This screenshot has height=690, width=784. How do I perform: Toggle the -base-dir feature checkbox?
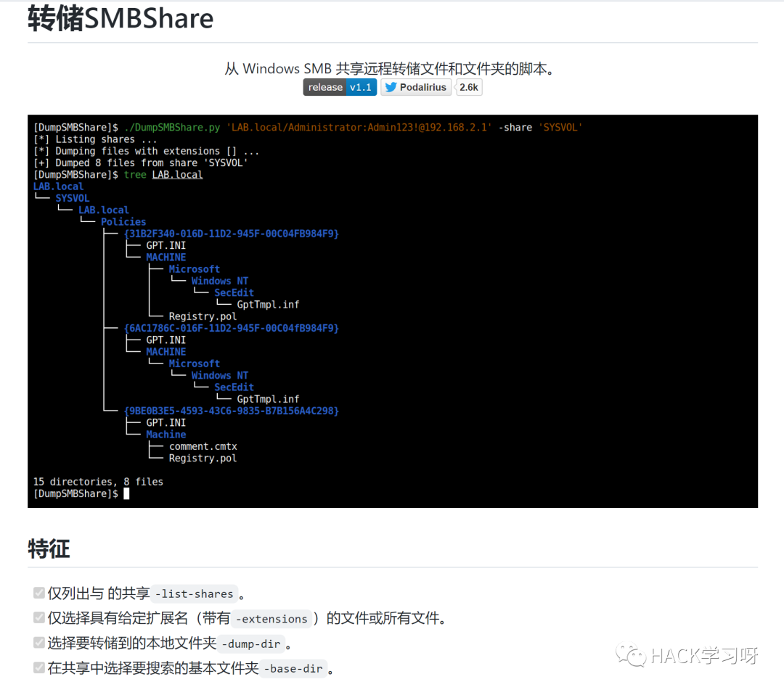[39, 668]
